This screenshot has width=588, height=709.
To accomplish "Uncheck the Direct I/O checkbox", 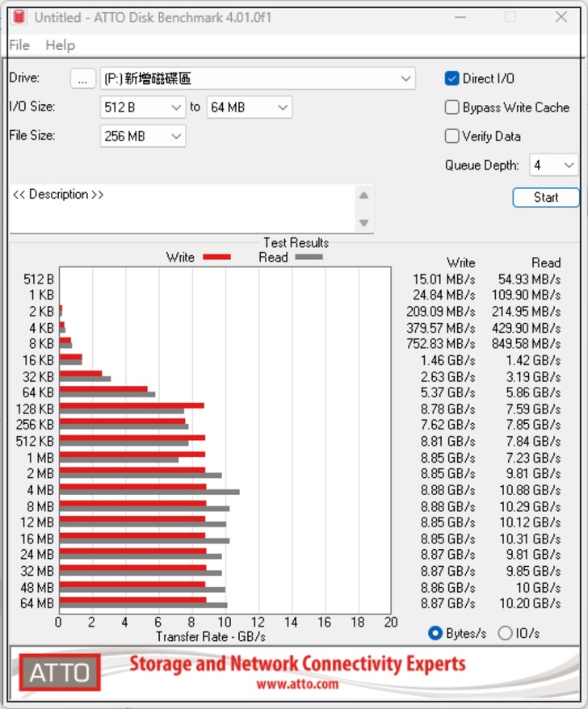I will point(451,78).
